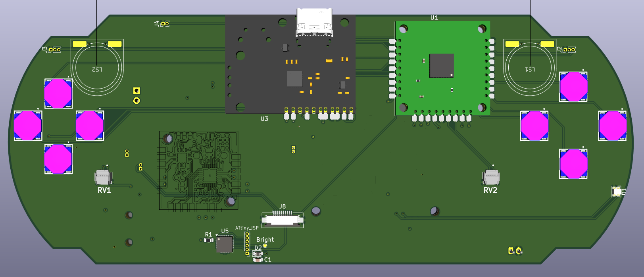This screenshot has width=644, height=277.
Task: Click the U3 reference label
Action: click(264, 119)
